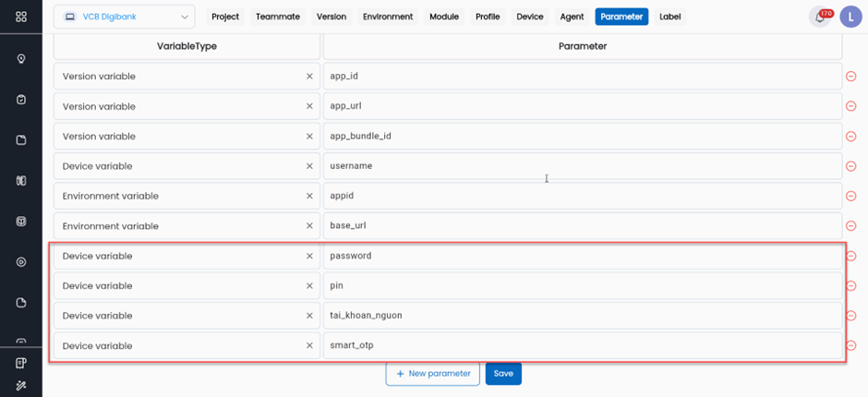Click the clipboard checkmark sidebar icon
868x397 pixels.
point(21,100)
